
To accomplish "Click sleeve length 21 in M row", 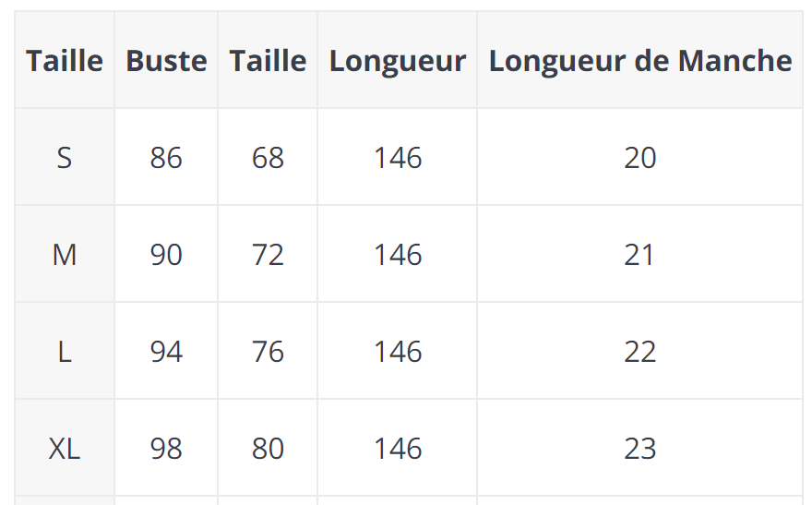I will coord(639,255).
